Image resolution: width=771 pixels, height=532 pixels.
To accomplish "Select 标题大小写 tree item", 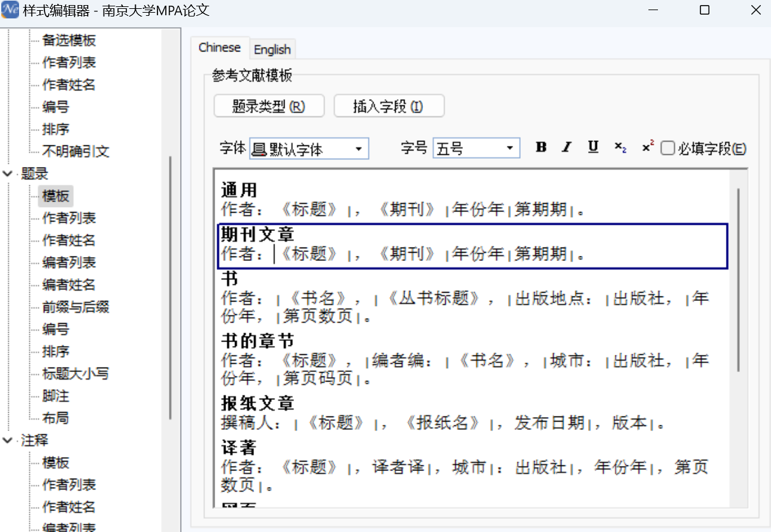I will (76, 374).
